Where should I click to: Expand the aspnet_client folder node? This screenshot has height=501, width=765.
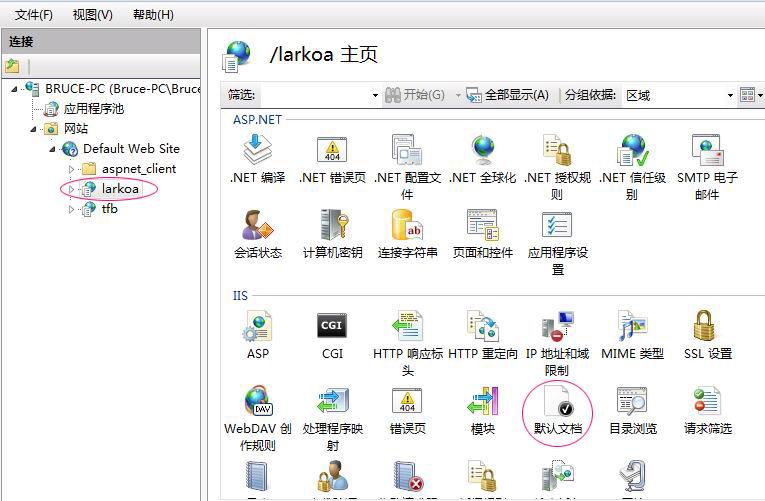[x=71, y=169]
